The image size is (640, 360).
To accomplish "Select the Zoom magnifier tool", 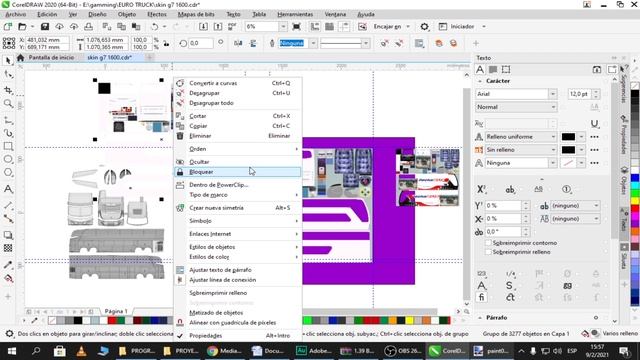I will tap(8, 104).
